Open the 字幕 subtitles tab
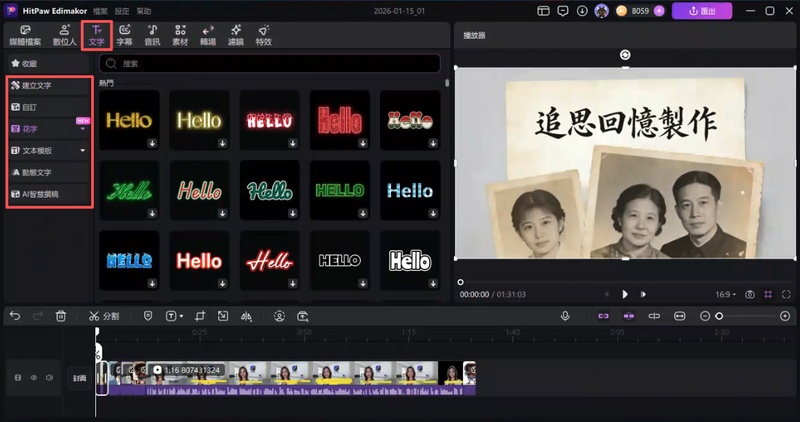Viewport: 800px width, 422px height. pos(124,35)
